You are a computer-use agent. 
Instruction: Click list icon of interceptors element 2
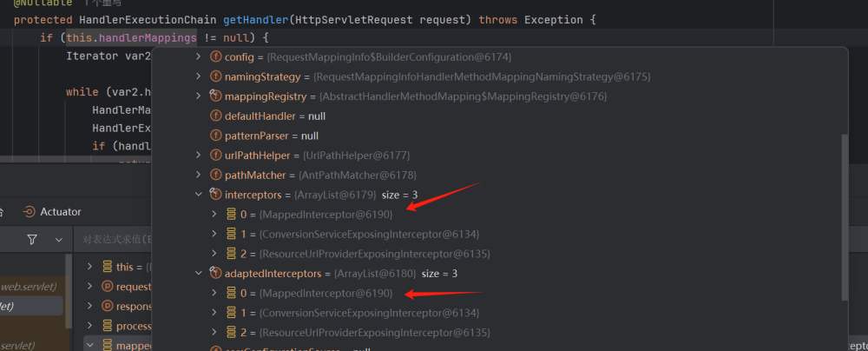coord(232,254)
